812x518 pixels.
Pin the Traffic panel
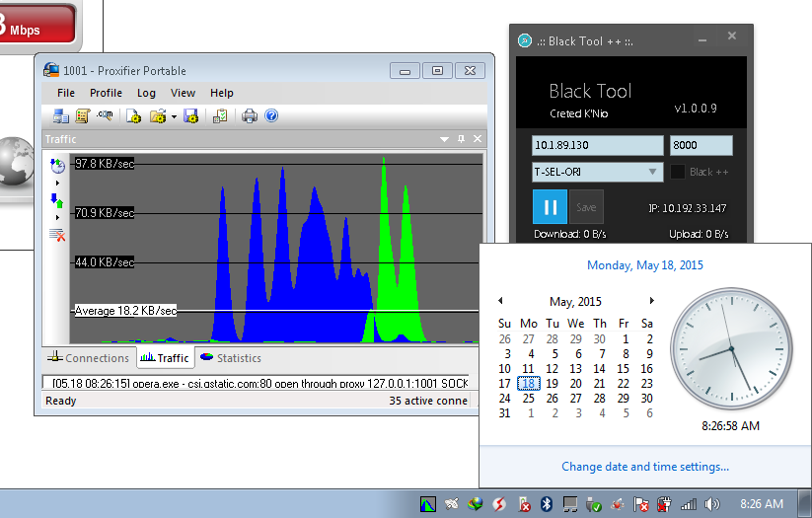point(461,138)
